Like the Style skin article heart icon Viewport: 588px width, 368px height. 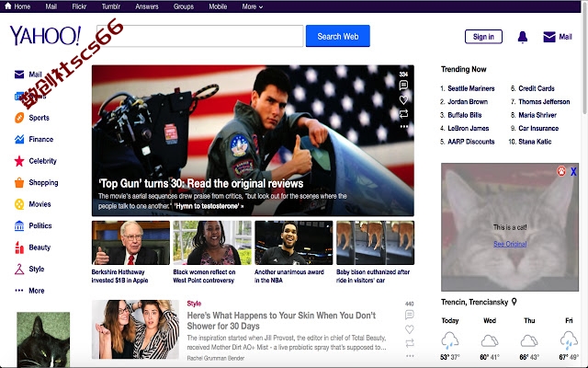click(410, 329)
